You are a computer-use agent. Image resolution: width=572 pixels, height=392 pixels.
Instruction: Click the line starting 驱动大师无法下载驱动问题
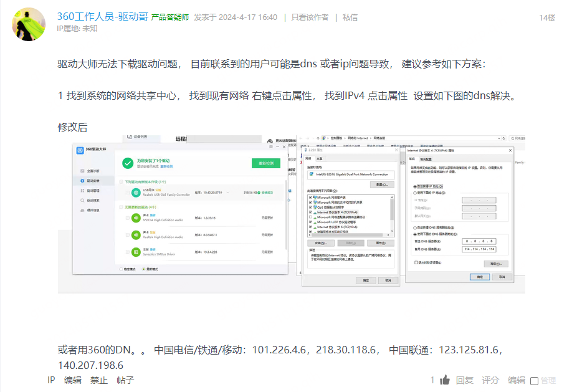(272, 64)
